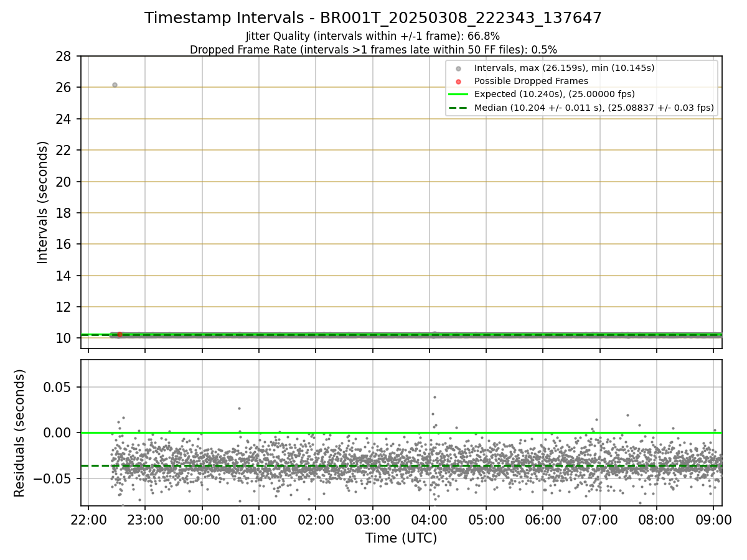Click the solid green line sample in legend
Viewport: 747px width, 560px height.
[458, 95]
